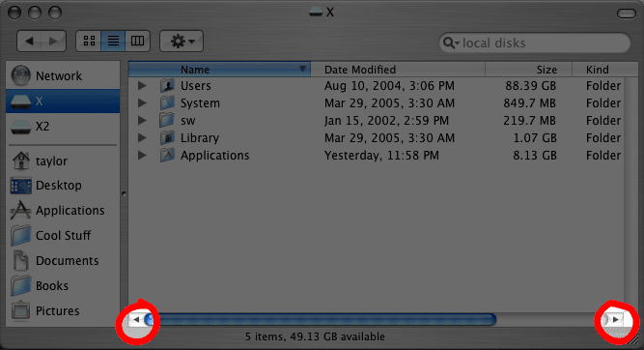Click the horizontal scrollbar left arrow
This screenshot has height=350, width=644.
coord(136,320)
